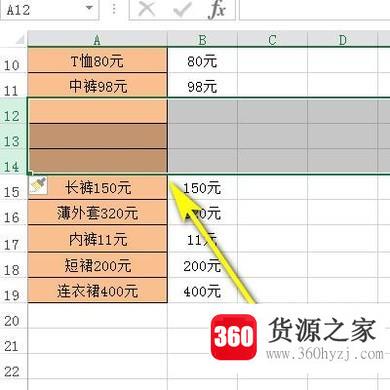Open the Insert Function fx icon
The width and height of the screenshot is (390, 390).
point(217,9)
